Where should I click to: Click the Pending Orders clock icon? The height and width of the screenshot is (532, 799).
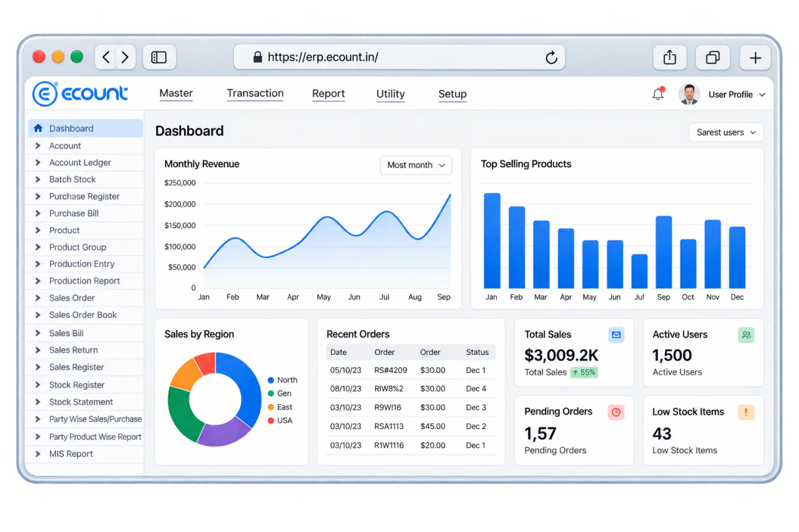coord(616,412)
